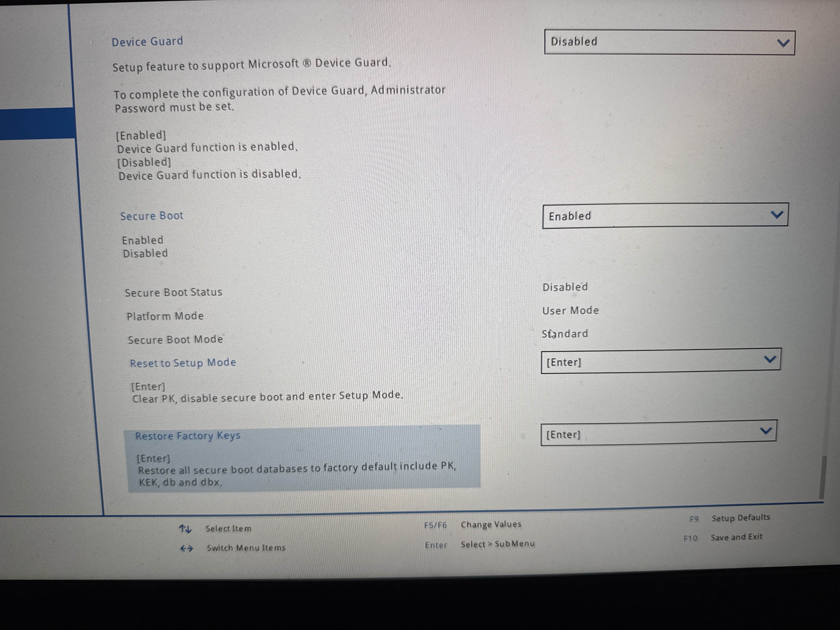Click the Reset to Setup Mode chevron

tap(769, 359)
